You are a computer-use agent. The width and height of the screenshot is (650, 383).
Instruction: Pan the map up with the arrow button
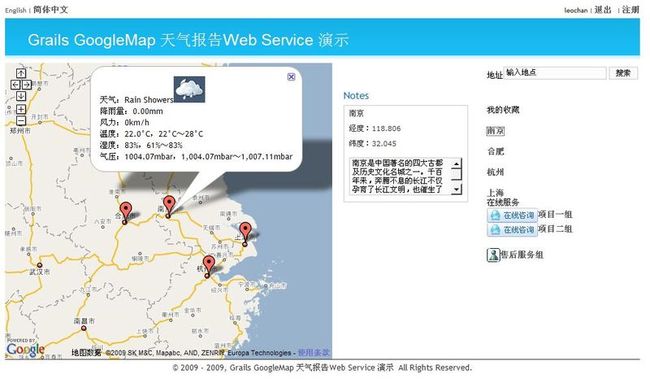[21, 73]
